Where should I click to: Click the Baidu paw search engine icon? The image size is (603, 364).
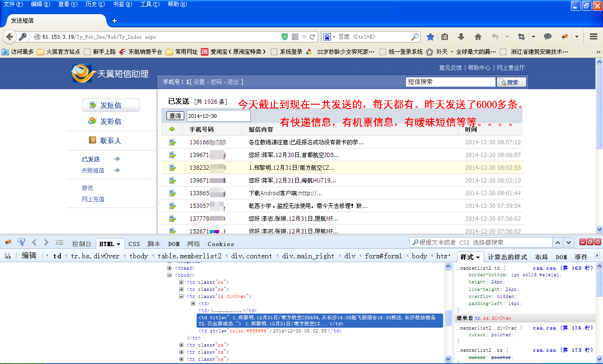(x=327, y=37)
